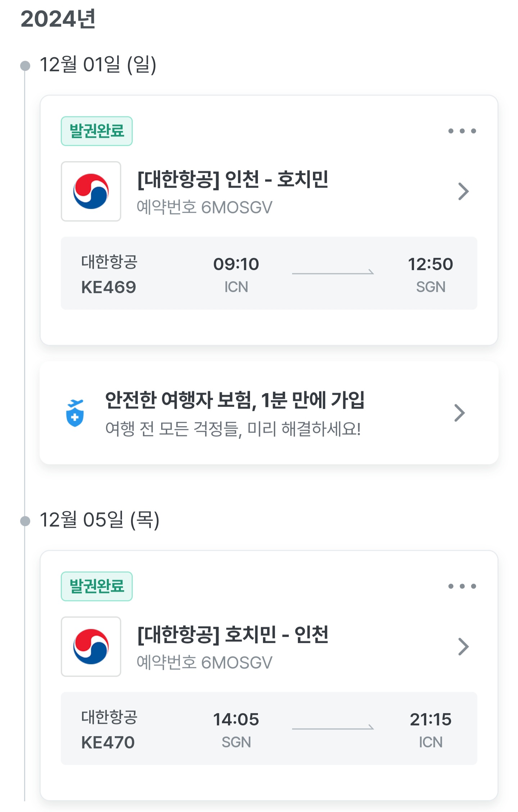518x812 pixels.
Task: Tap the 12월 01일 (일) date header
Action: click(x=98, y=65)
